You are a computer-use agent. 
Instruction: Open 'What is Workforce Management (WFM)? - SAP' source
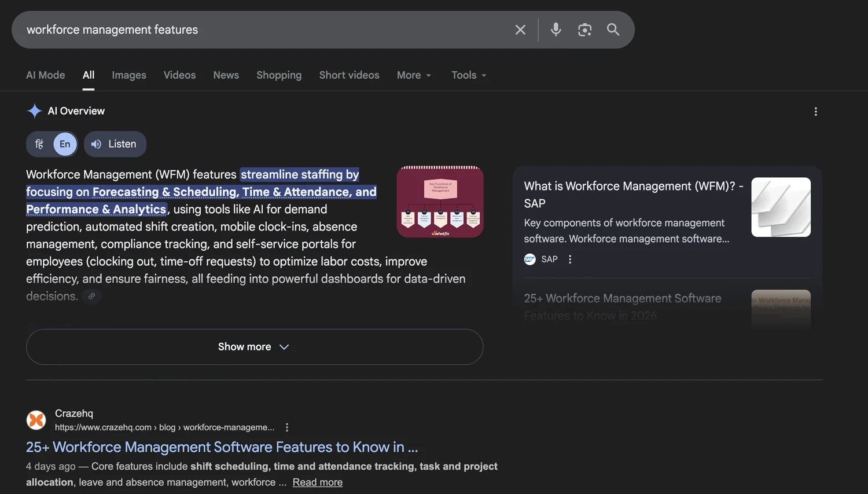(634, 195)
